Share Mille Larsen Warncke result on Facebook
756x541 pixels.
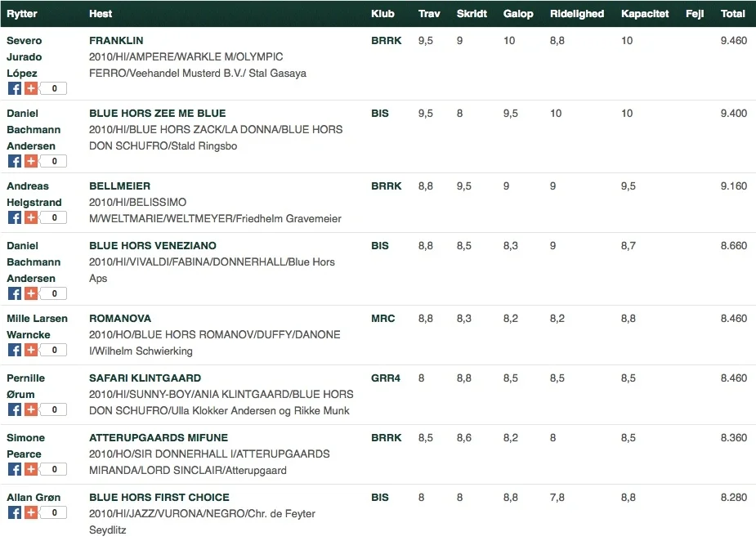pyautogui.click(x=15, y=350)
